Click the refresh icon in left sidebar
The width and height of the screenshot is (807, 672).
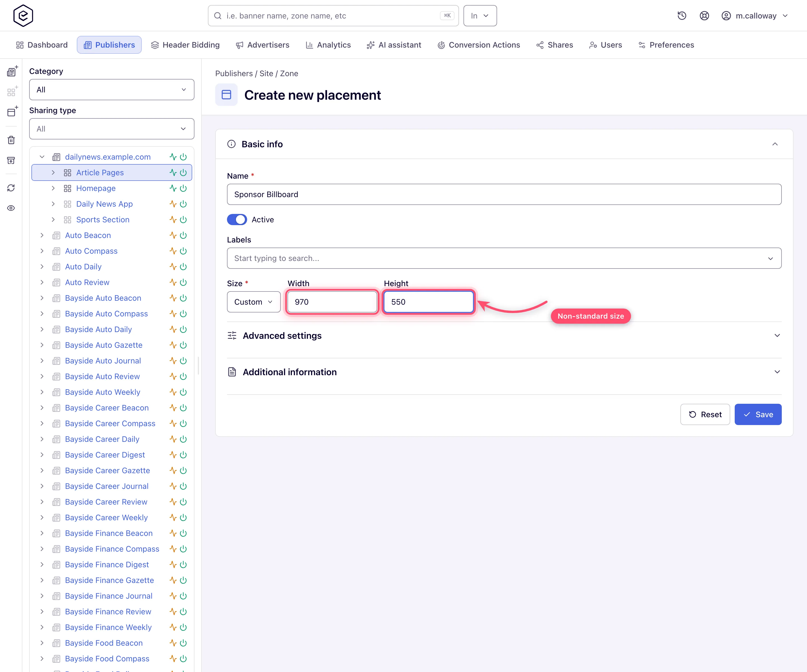(11, 188)
